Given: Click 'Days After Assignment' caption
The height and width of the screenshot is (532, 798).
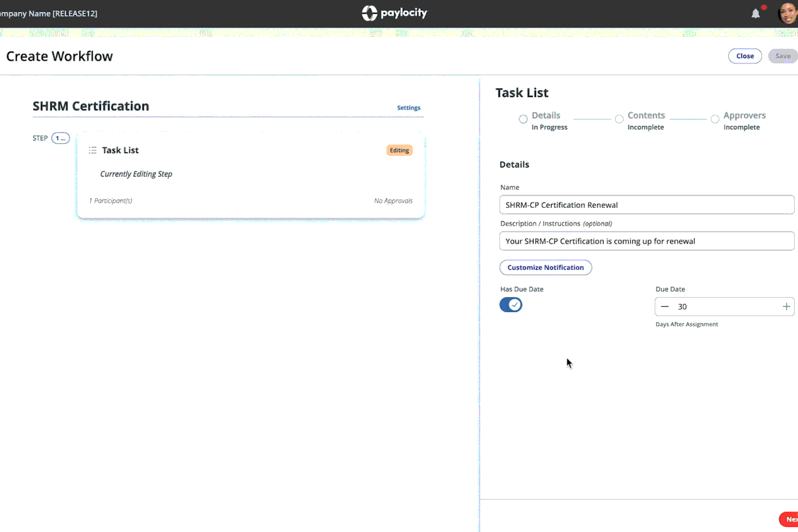Looking at the screenshot, I should point(686,324).
